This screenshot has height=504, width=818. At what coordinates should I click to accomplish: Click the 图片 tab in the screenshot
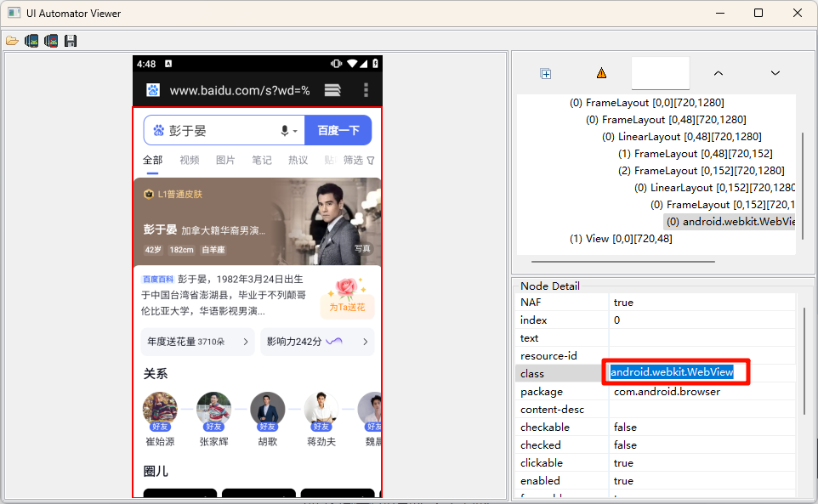225,161
